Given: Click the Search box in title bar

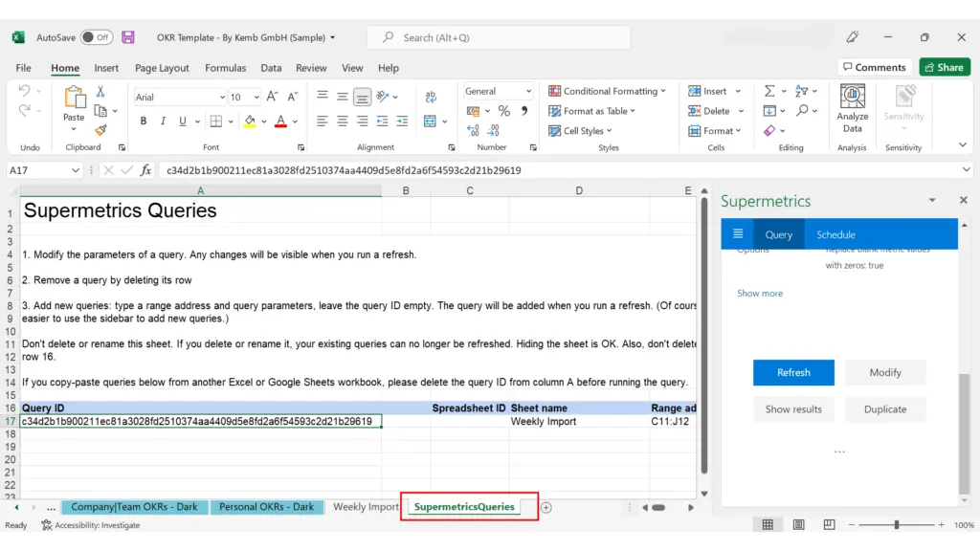Looking at the screenshot, I should point(498,37).
